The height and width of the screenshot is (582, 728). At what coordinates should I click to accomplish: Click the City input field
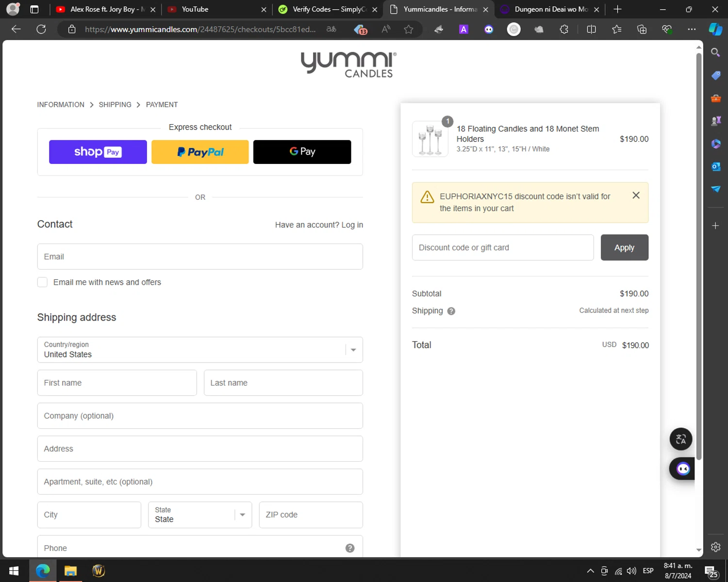(89, 515)
